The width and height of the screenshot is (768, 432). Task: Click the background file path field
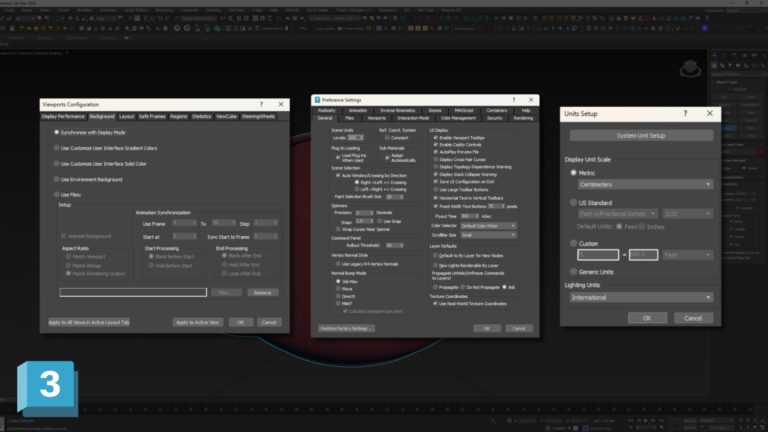coord(133,292)
